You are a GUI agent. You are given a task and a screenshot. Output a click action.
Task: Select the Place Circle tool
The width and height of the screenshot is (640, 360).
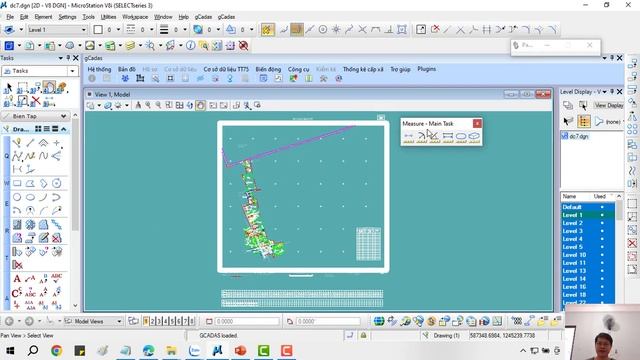[x=17, y=197]
